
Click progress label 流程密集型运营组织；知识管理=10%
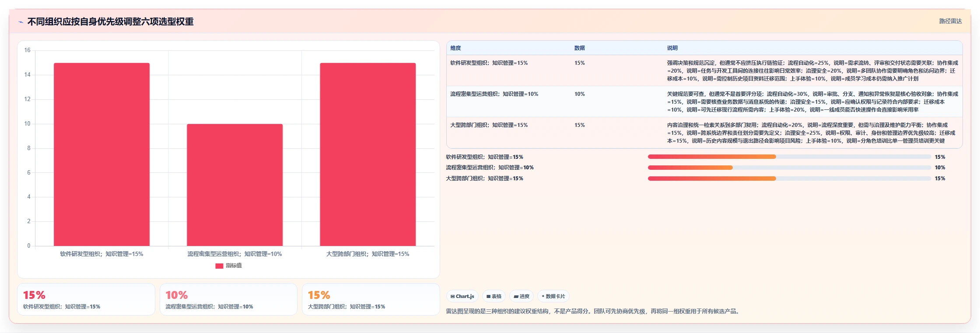[490, 168]
